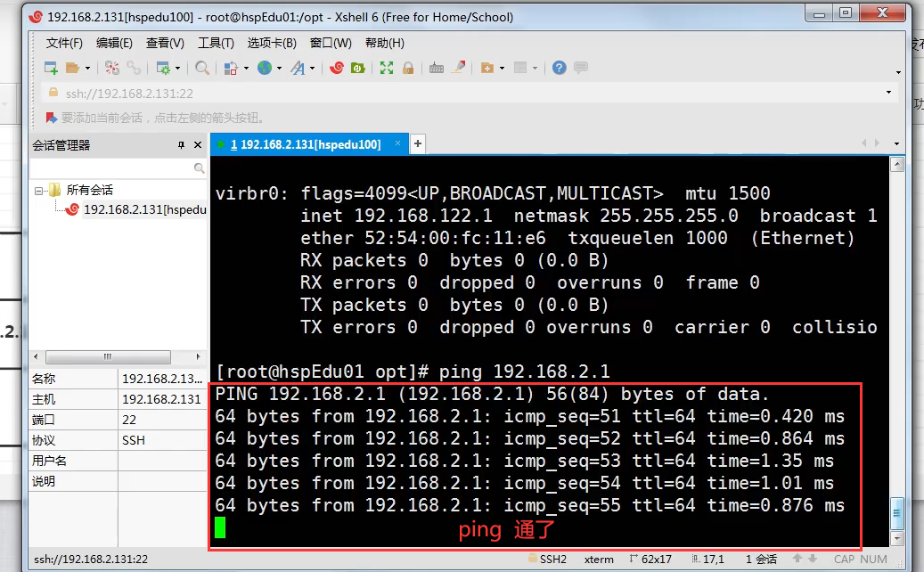The height and width of the screenshot is (572, 924).
Task: Toggle full screen with green arrows icon
Action: tap(387, 69)
